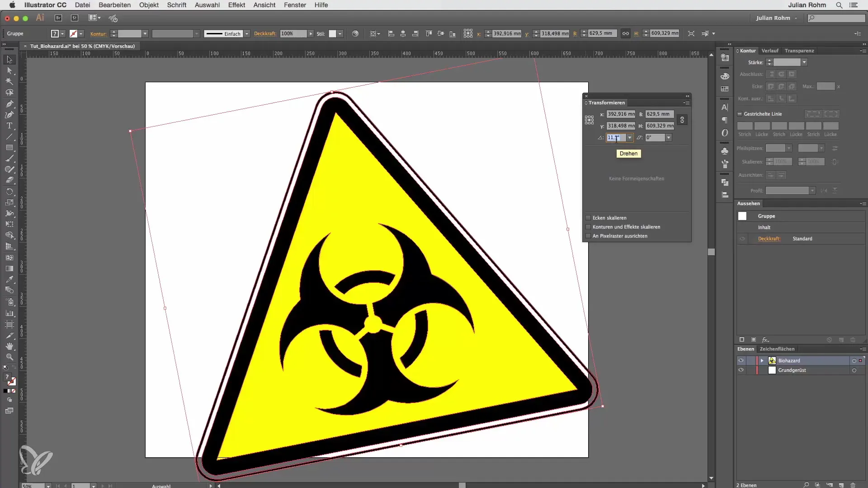Open the Objekt menu
The width and height of the screenshot is (868, 488).
point(149,5)
